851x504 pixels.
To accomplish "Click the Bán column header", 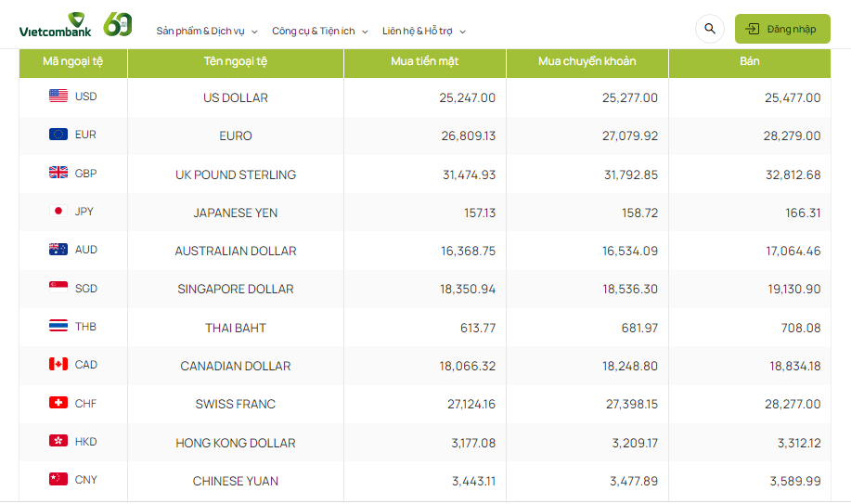I will [x=749, y=62].
